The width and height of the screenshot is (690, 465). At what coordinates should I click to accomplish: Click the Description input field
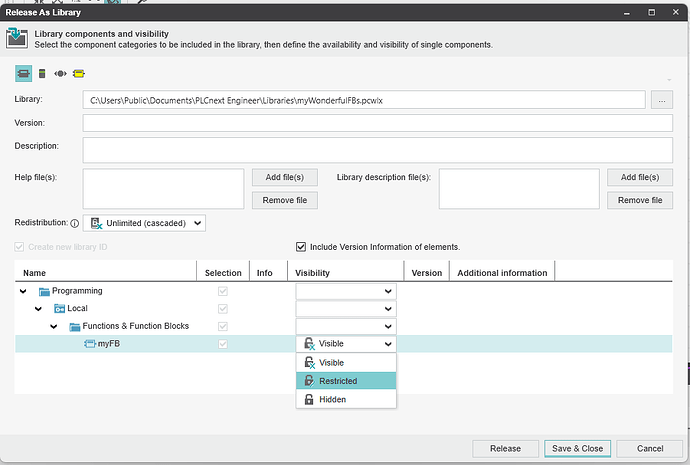pos(378,150)
